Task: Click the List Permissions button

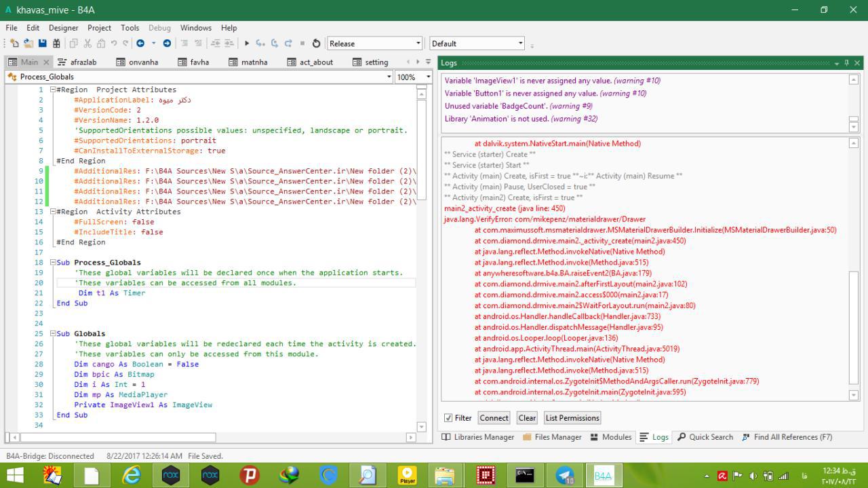Action: 572,418
